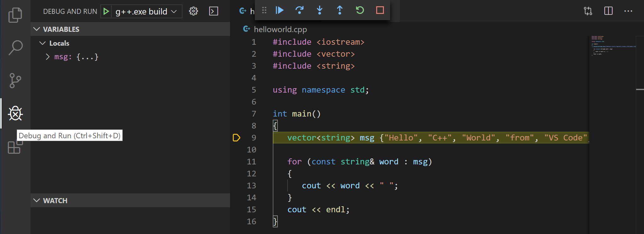Collapse the VARIABLES section
Screen dimensions: 644x234
37,29
